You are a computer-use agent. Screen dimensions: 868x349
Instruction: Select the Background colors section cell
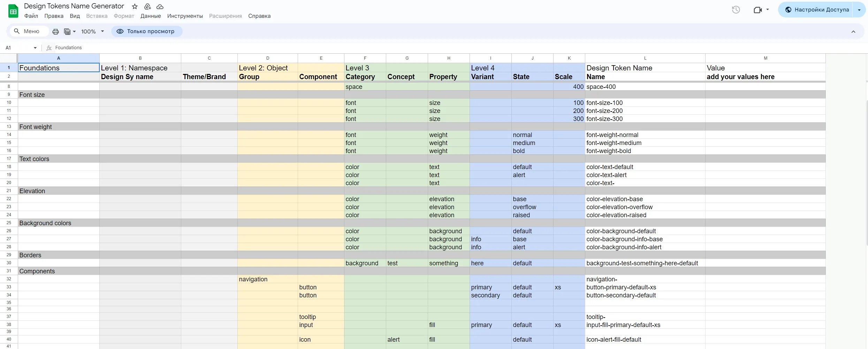coord(59,223)
